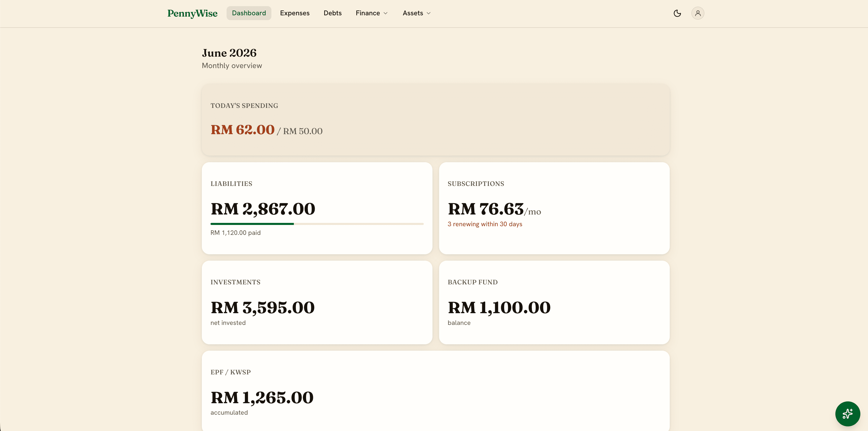This screenshot has height=431, width=868.
Task: Click the June 2026 heading
Action: 229,53
